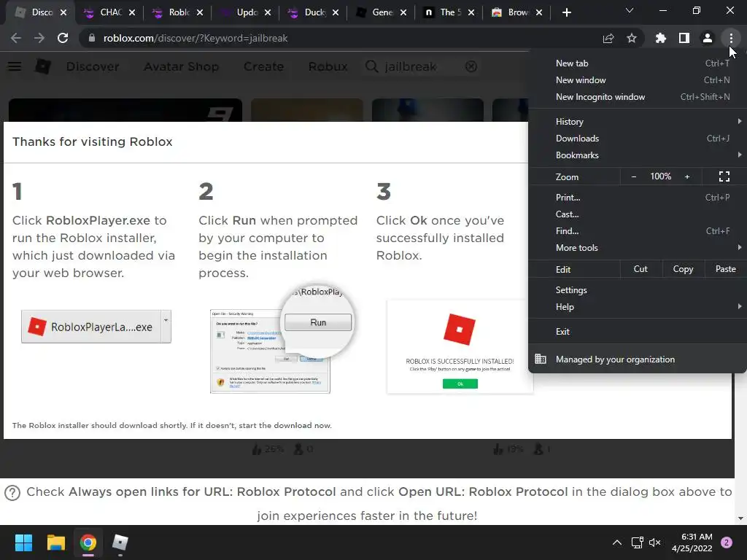Image resolution: width=747 pixels, height=560 pixels.
Task: Open the help question mark icon
Action: (12, 493)
